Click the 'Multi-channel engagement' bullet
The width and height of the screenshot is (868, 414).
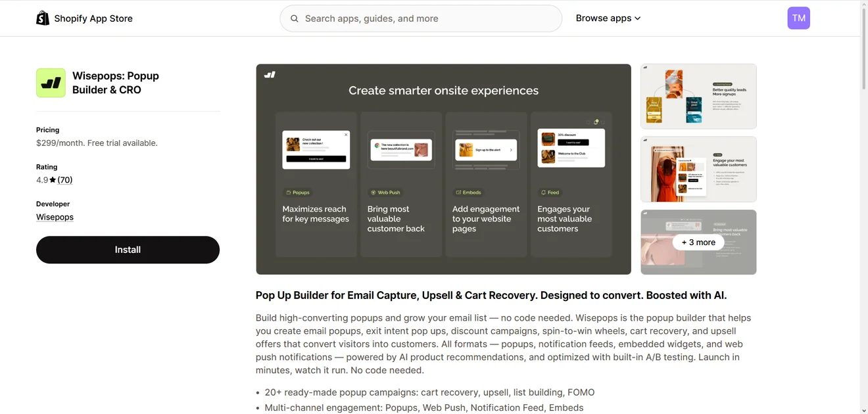point(424,407)
